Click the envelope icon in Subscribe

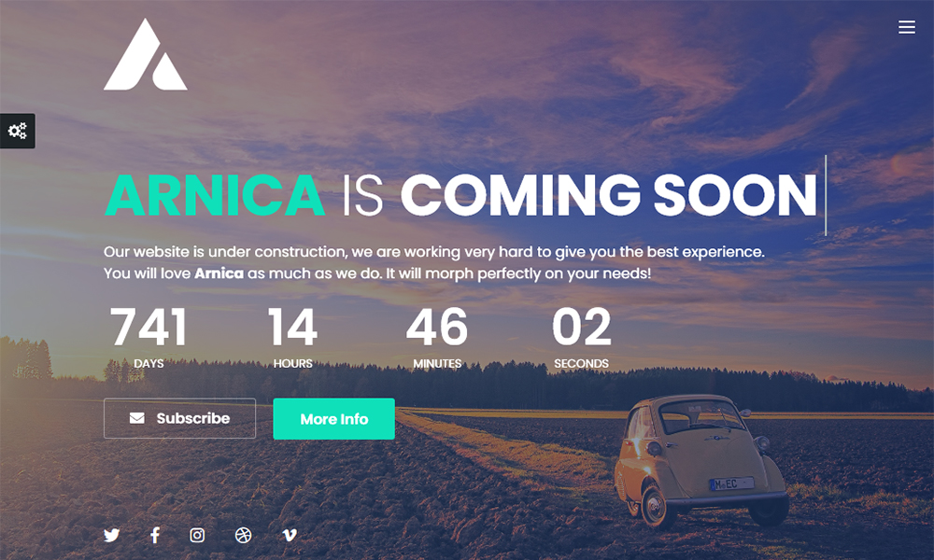[x=137, y=418]
